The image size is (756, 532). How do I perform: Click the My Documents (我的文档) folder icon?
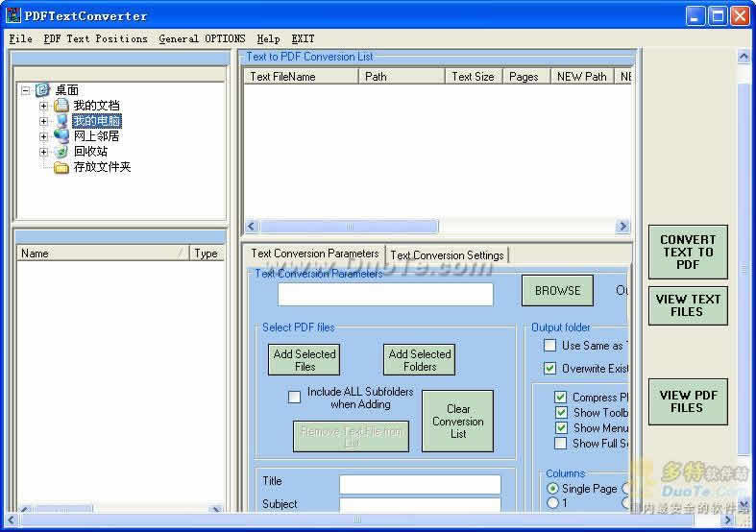(x=61, y=105)
